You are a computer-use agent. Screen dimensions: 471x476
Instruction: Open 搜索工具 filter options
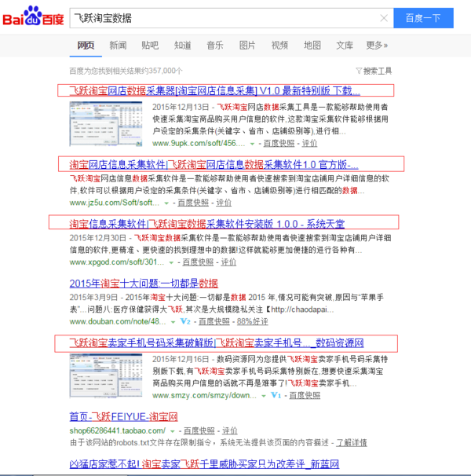(x=374, y=71)
